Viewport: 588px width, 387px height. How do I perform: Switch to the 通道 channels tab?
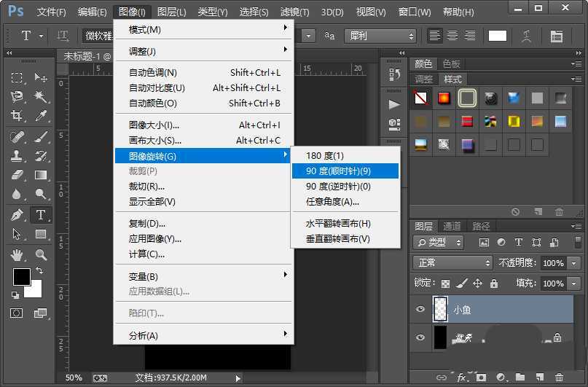click(452, 226)
